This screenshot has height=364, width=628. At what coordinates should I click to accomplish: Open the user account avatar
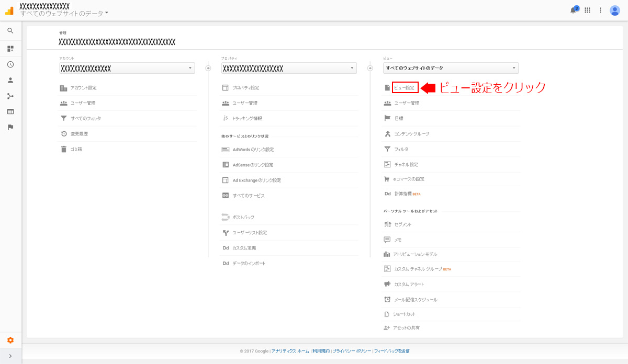click(615, 10)
